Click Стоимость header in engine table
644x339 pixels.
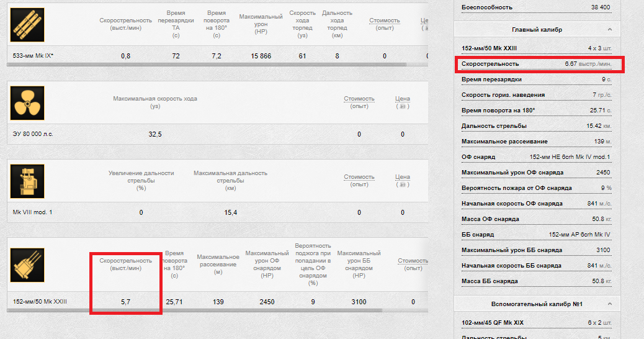click(x=359, y=99)
